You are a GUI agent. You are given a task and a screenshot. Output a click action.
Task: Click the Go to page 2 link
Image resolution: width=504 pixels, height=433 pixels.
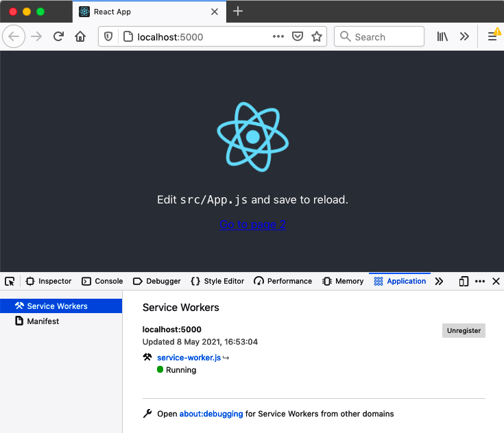252,224
